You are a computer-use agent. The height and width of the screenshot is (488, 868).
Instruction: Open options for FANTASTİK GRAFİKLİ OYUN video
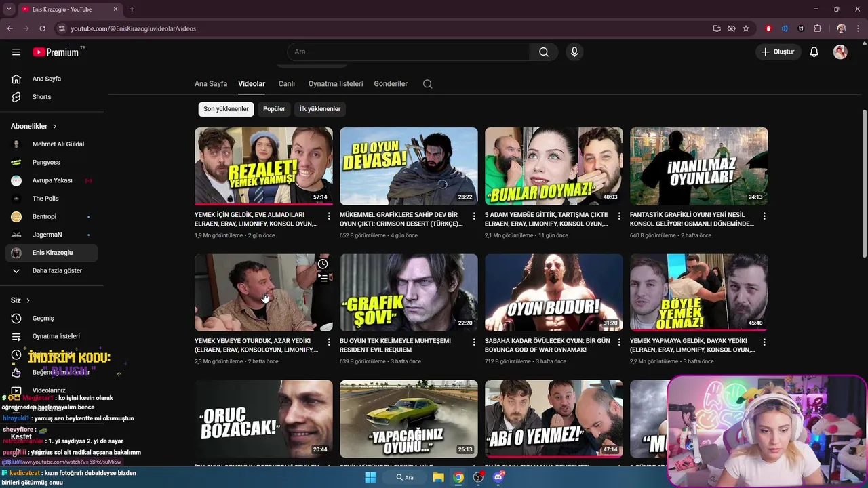(x=764, y=216)
